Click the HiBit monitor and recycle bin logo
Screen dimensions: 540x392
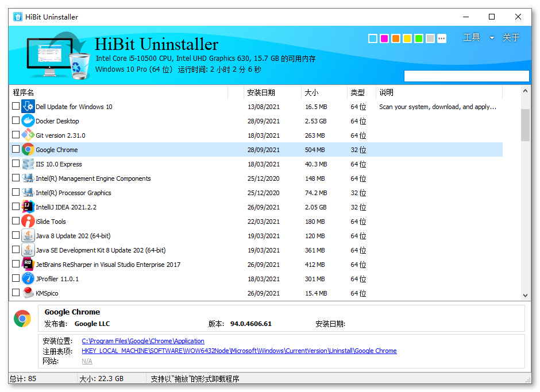point(58,56)
